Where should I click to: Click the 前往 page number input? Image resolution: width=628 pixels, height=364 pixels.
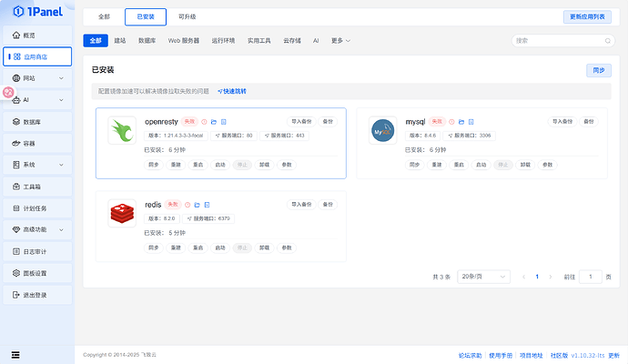point(591,277)
